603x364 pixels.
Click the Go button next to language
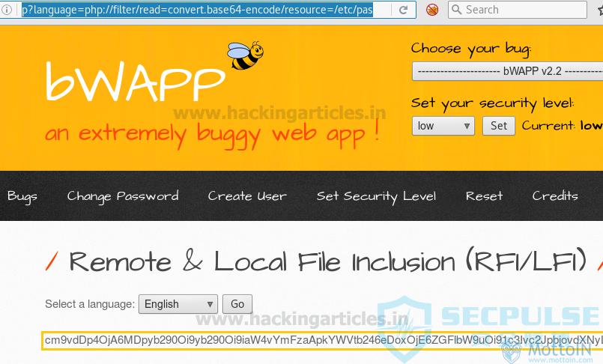pyautogui.click(x=237, y=304)
